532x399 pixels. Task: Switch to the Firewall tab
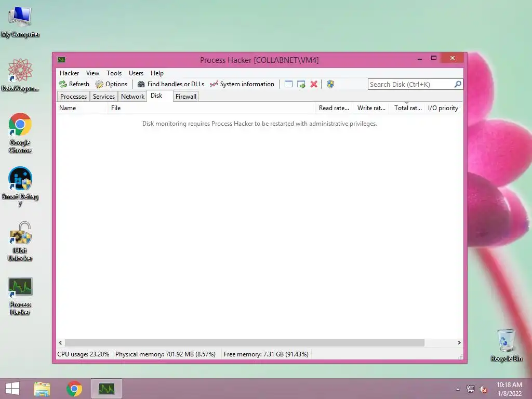(186, 96)
